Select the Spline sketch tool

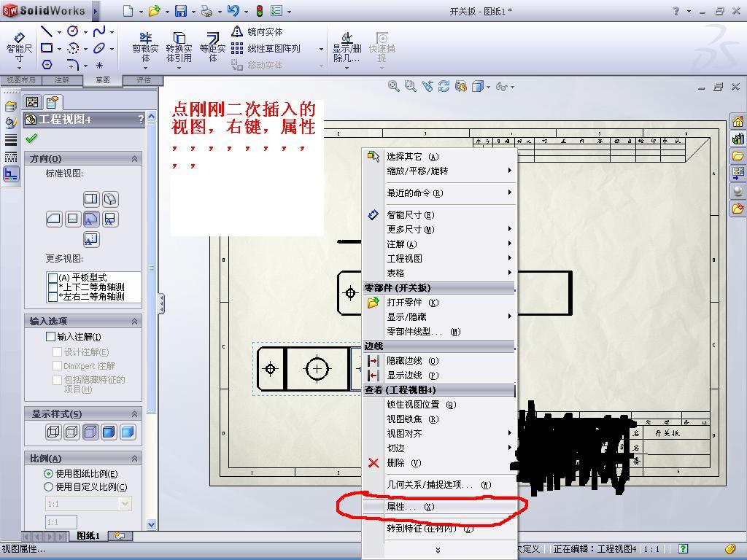pos(99,31)
